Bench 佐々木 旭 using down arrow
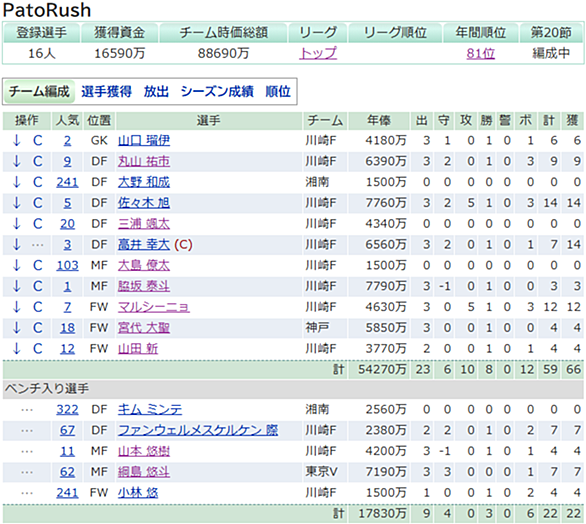Viewport: 586px width, 524px height. tap(16, 203)
